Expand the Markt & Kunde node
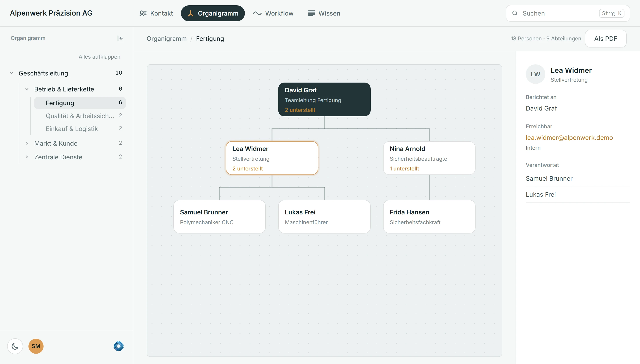640x364 pixels. [x=27, y=143]
